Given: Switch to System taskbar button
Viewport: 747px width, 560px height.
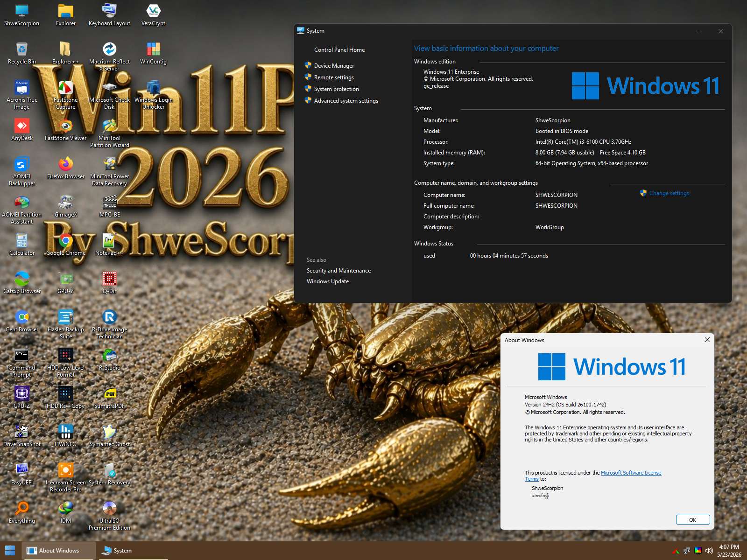Looking at the screenshot, I should (133, 551).
